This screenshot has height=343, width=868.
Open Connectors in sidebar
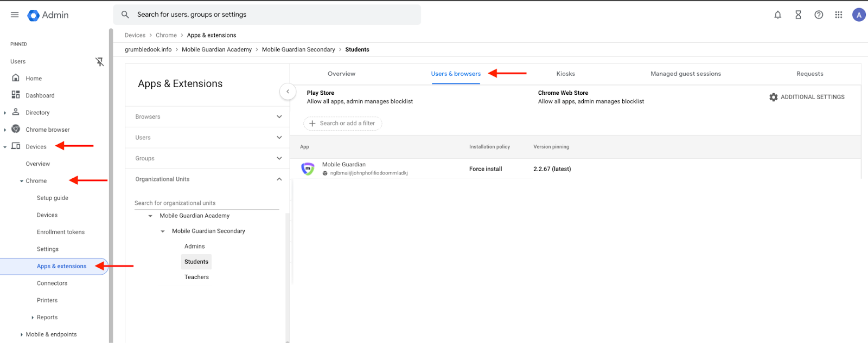[x=52, y=283]
